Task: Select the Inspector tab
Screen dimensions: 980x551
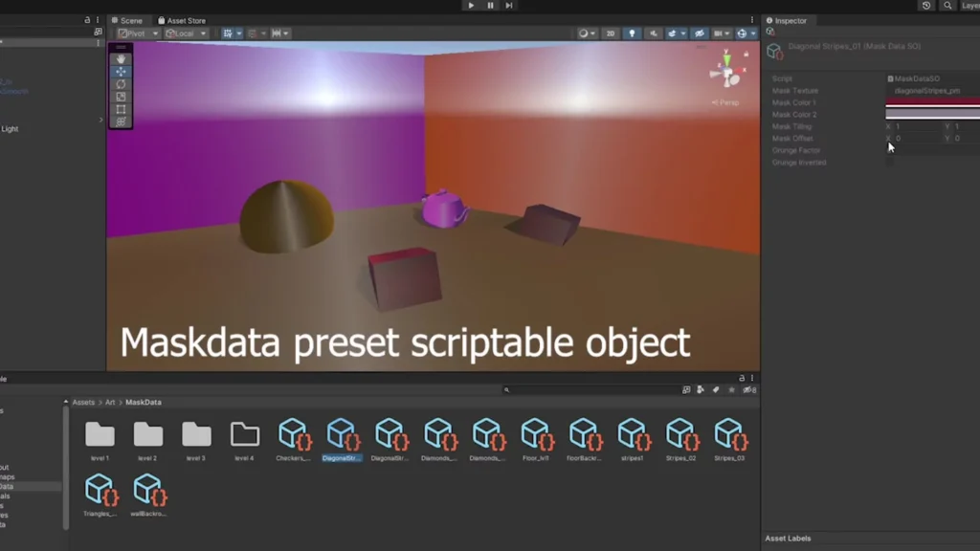Action: click(x=790, y=20)
